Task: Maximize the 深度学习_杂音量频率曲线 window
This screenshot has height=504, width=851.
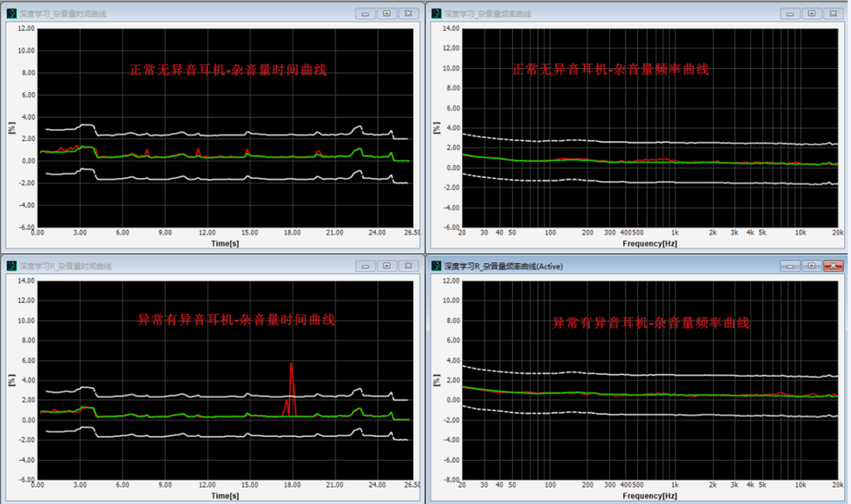Action: pos(810,13)
